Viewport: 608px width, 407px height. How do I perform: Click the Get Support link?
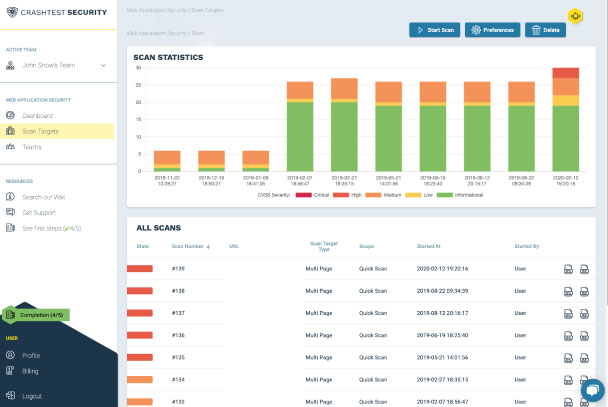click(x=39, y=213)
